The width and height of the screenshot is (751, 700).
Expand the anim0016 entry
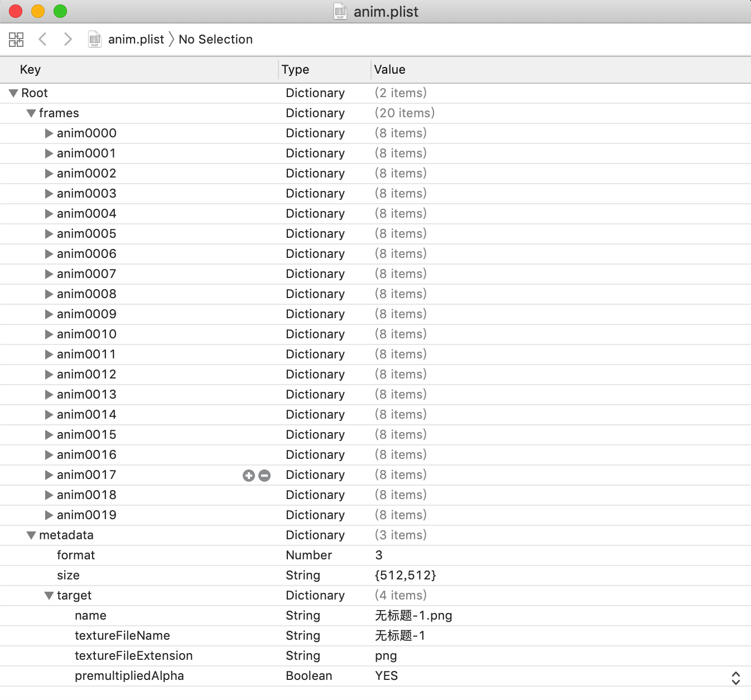[49, 455]
